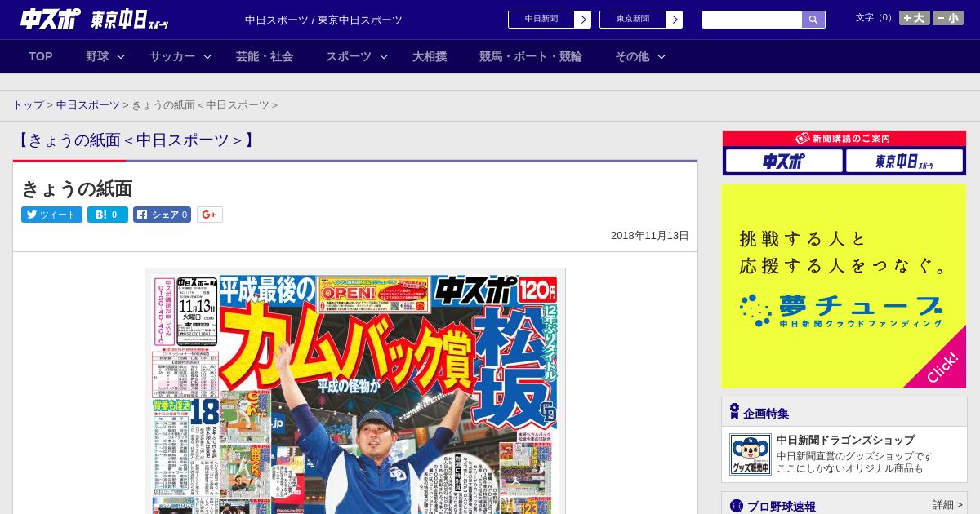980x514 pixels.
Task: Click the search magnifier button
Action: pyautogui.click(x=813, y=20)
